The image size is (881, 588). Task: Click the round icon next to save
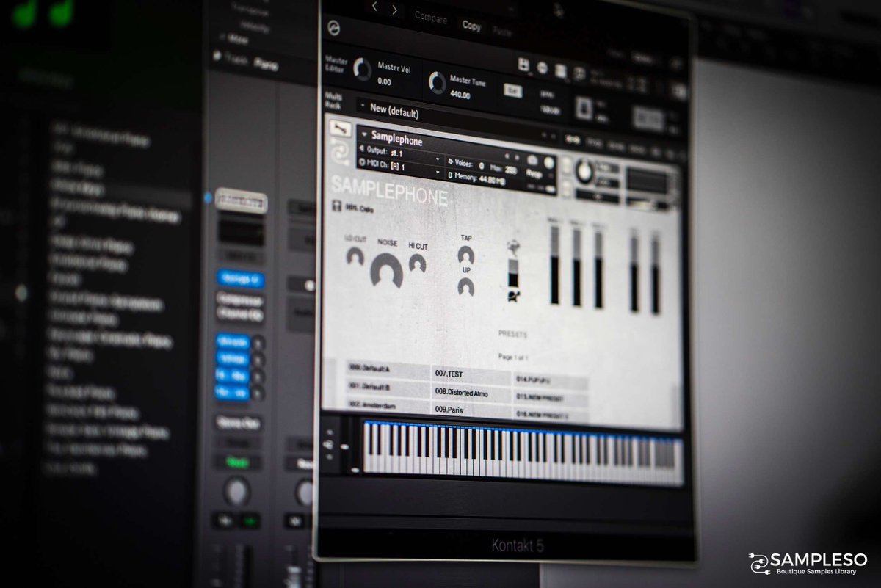pos(543,68)
